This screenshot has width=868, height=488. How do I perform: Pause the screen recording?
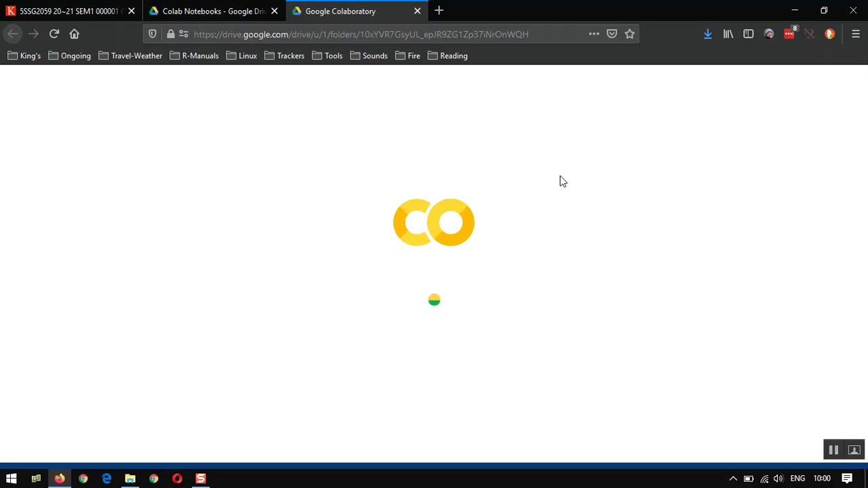(x=833, y=450)
